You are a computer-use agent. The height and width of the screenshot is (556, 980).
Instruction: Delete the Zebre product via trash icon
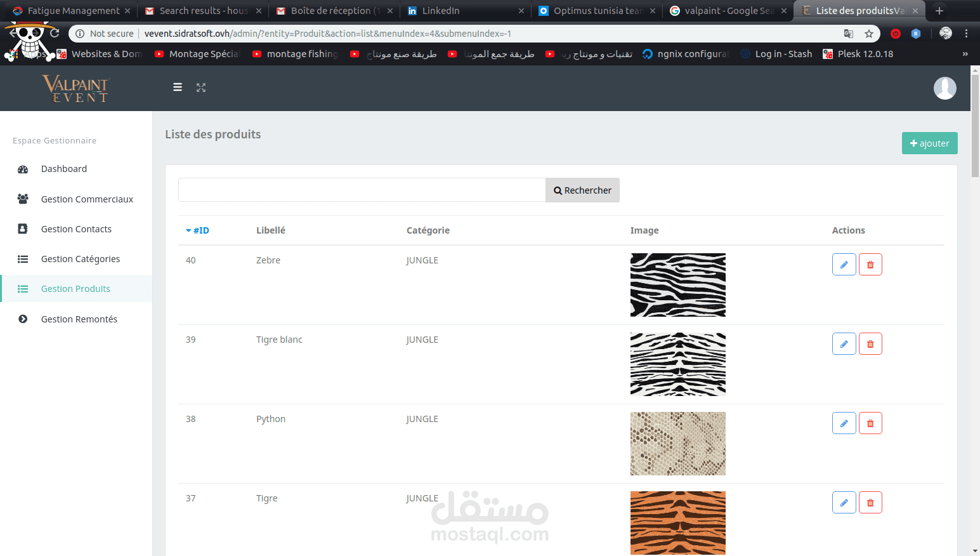pos(870,265)
